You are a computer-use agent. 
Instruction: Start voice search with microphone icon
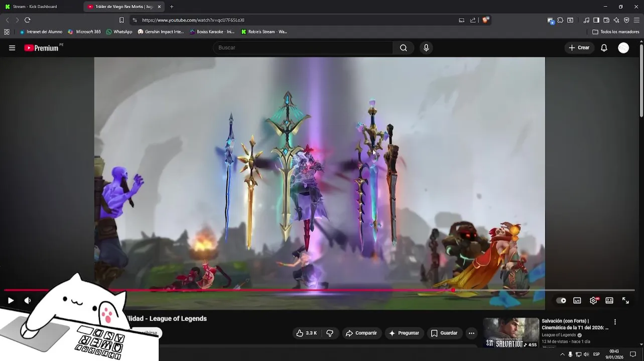coord(426,48)
